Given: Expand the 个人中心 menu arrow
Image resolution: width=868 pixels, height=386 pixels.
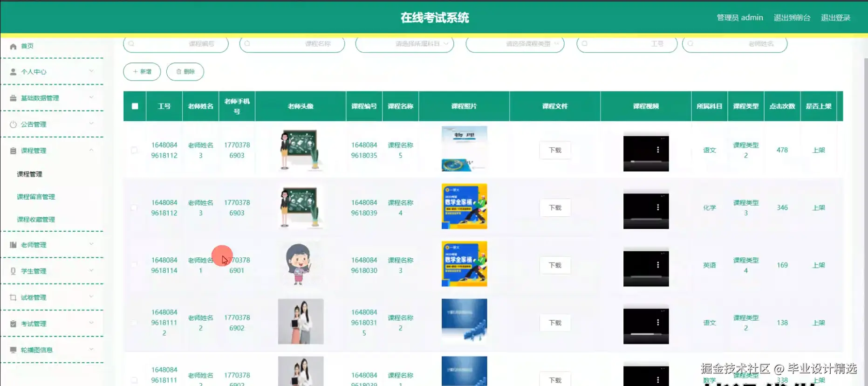Looking at the screenshot, I should pos(91,71).
